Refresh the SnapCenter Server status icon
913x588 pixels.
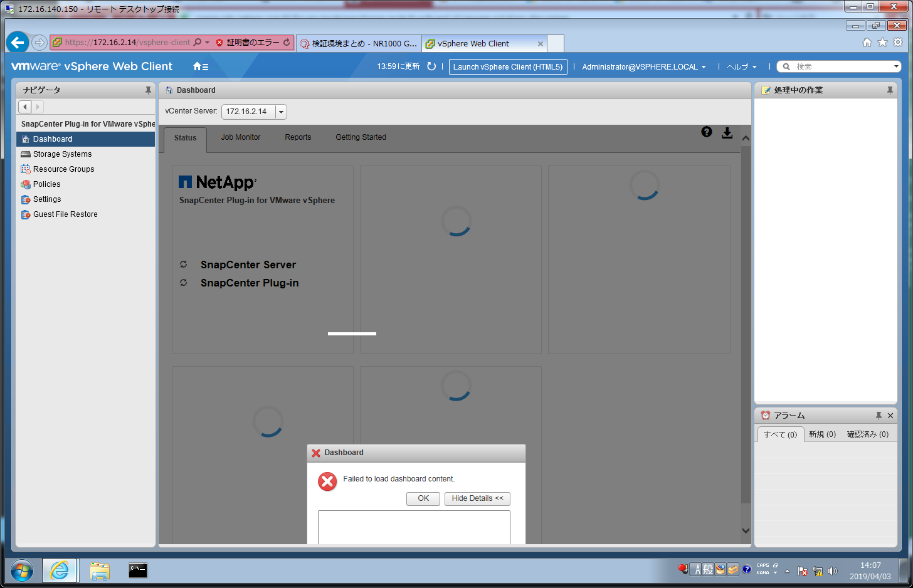184,265
